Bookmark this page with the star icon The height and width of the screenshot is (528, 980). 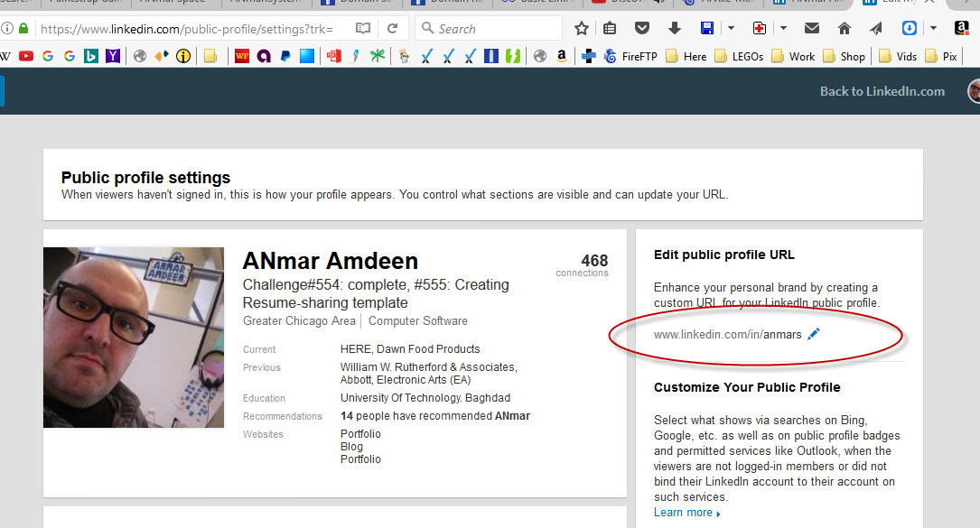583,28
